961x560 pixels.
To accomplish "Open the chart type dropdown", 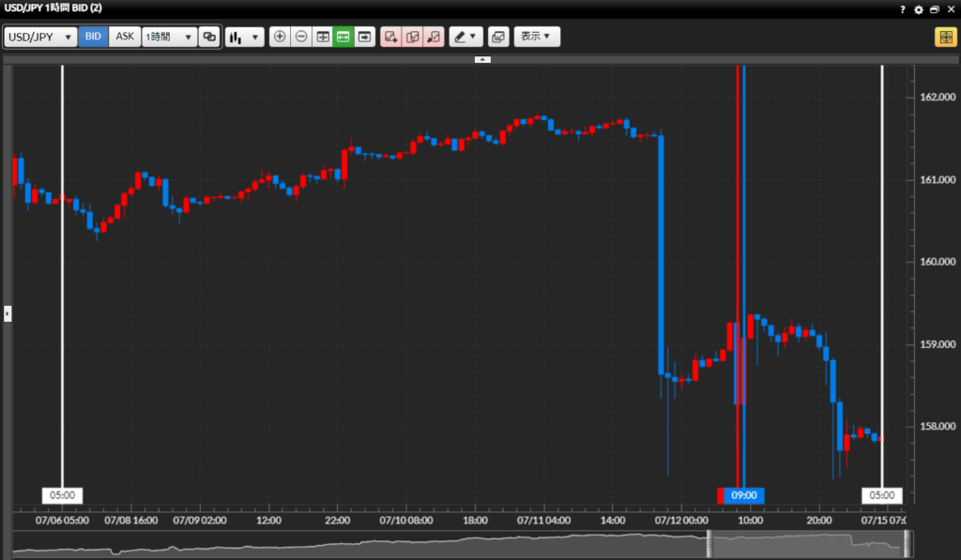I will pos(244,38).
